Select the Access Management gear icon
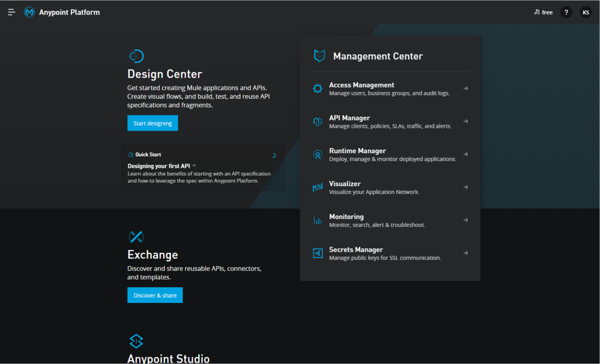The width and height of the screenshot is (600, 364). pos(317,88)
